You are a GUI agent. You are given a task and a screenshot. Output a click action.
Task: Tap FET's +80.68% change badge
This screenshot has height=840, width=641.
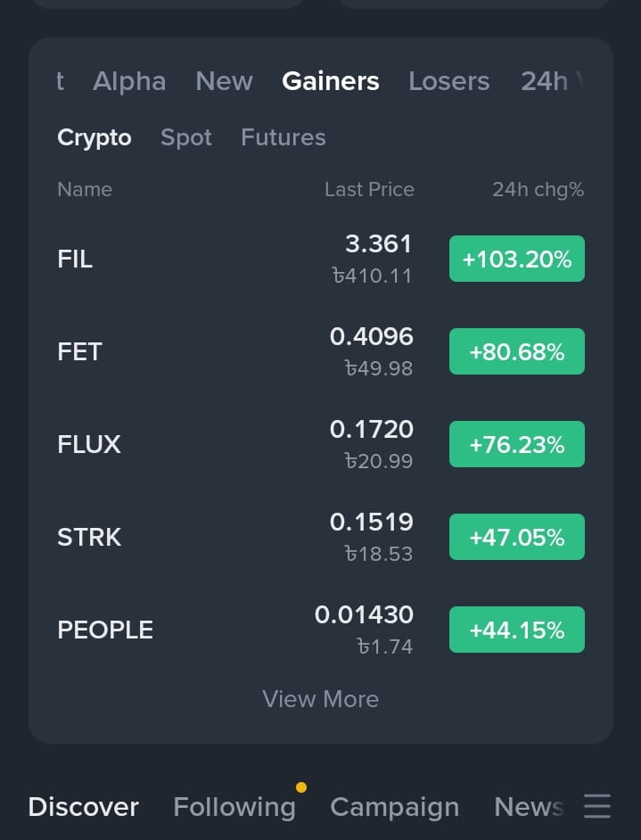517,351
